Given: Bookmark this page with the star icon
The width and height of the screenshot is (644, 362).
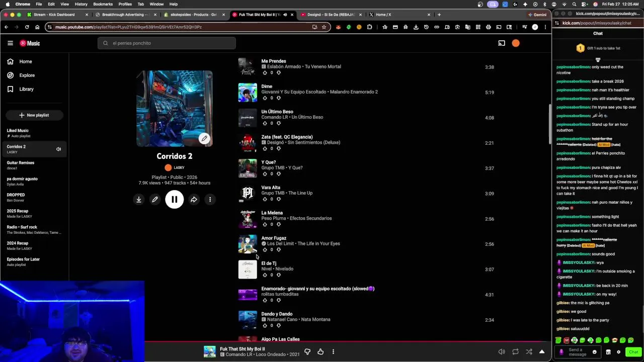Looking at the screenshot, I should click(x=324, y=27).
